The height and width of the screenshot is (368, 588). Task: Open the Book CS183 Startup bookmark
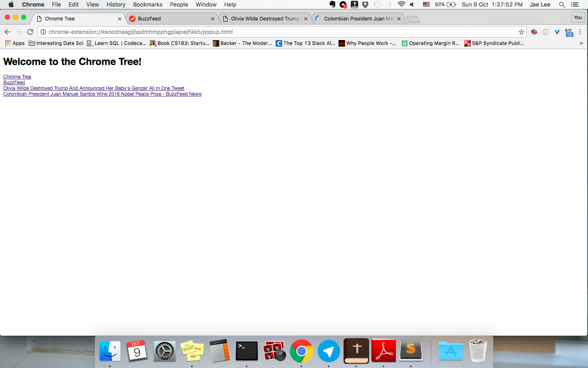(180, 43)
